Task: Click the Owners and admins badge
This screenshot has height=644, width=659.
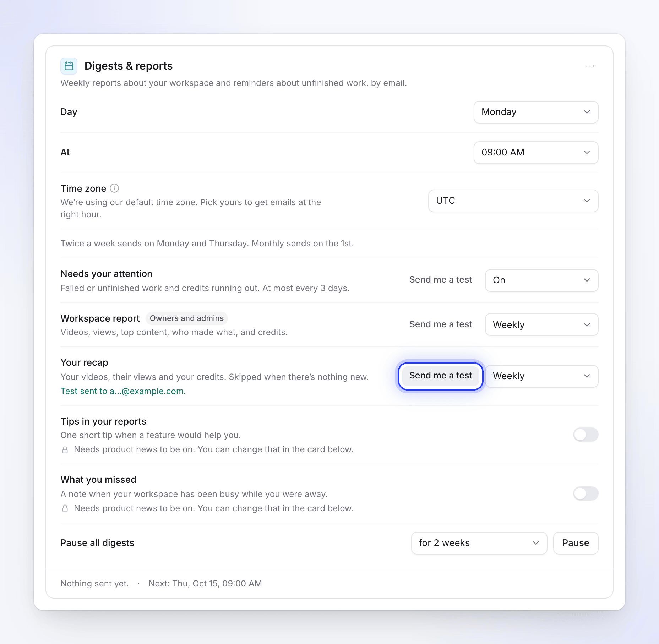Action: tap(187, 318)
